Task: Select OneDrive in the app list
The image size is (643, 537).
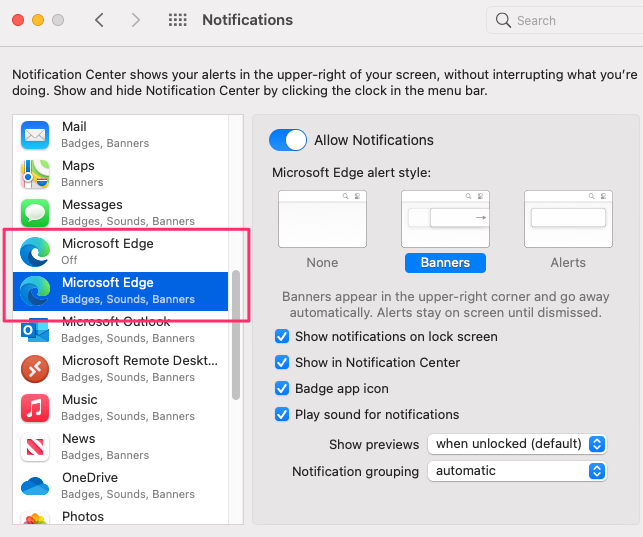Action: pyautogui.click(x=120, y=486)
